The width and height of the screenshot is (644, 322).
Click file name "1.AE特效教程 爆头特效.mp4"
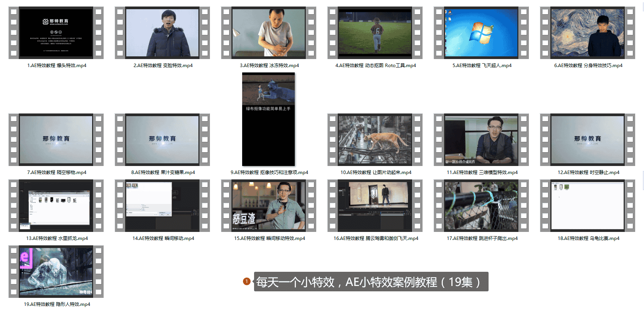[57, 66]
